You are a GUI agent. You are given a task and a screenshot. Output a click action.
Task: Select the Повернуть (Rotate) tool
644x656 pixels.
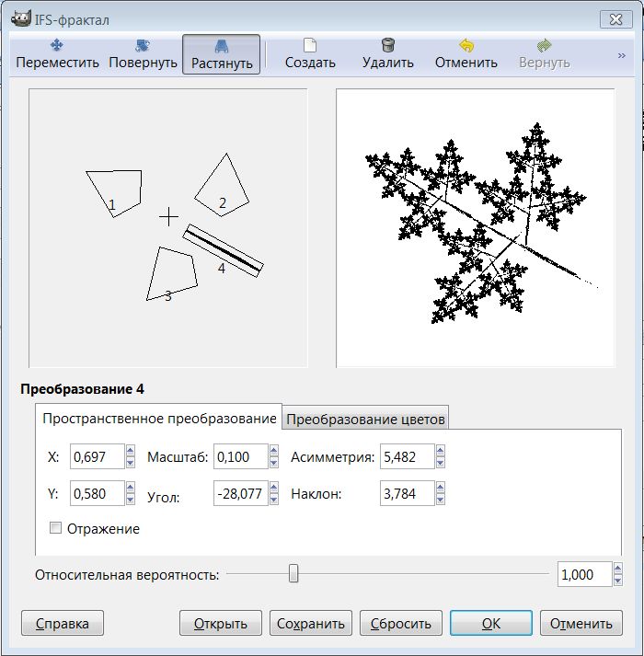pos(143,54)
